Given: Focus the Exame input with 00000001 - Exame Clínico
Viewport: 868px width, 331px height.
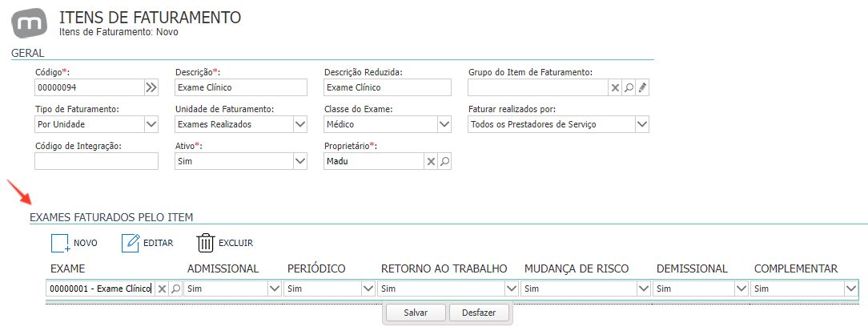Looking at the screenshot, I should coord(100,289).
